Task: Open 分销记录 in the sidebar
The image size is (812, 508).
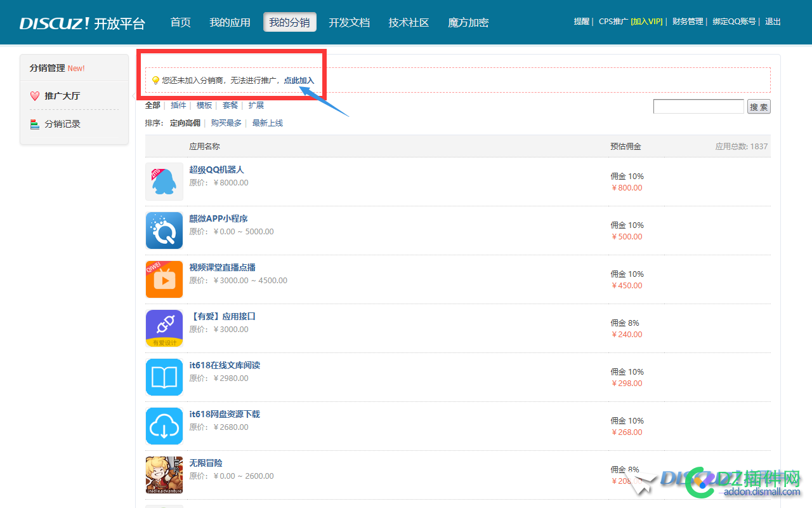Action: 62,124
